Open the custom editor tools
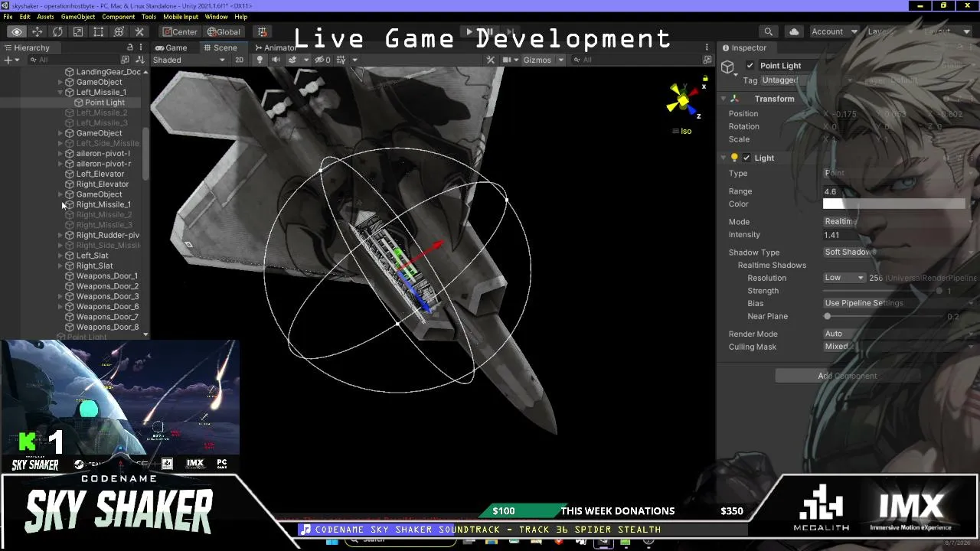 click(139, 32)
